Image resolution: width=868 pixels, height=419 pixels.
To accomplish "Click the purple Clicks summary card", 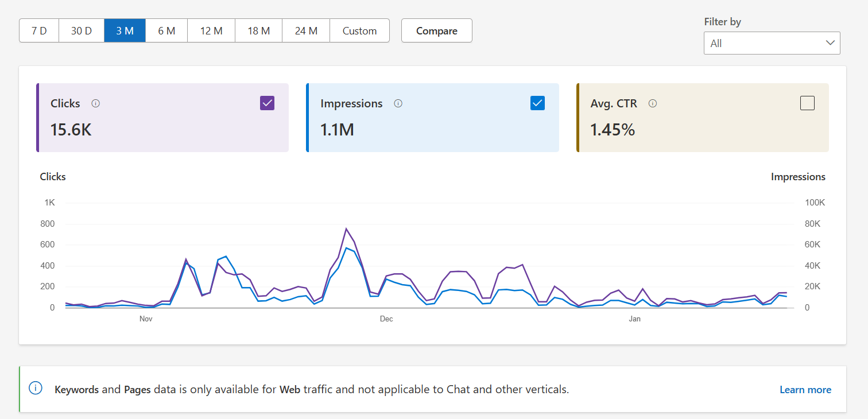I will (162, 118).
